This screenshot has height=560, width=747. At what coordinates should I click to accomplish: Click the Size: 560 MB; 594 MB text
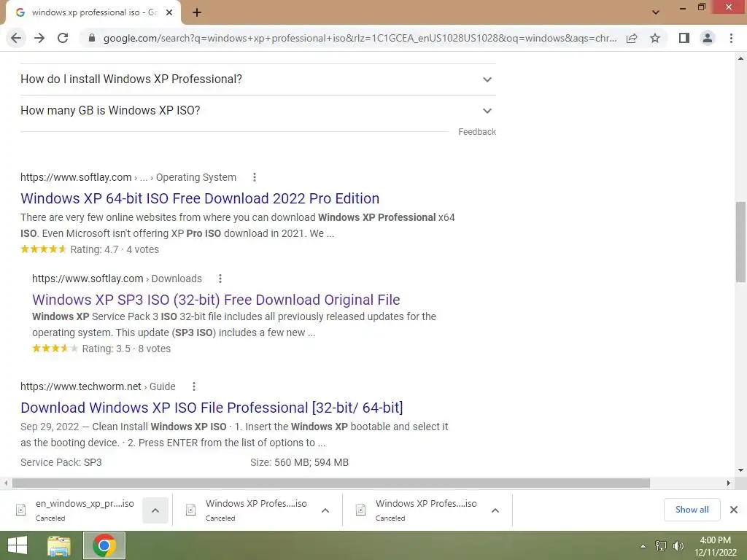[x=299, y=462]
